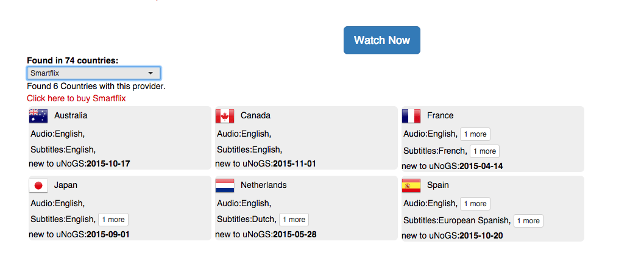This screenshot has width=644, height=255.
Task: Show Japan's extra subtitle languages
Action: tap(113, 220)
